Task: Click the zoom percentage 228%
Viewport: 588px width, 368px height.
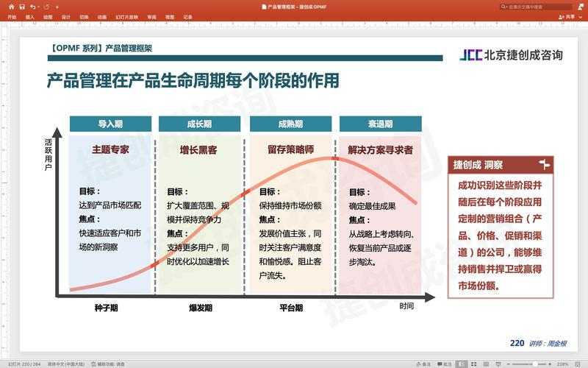Action: [562, 364]
